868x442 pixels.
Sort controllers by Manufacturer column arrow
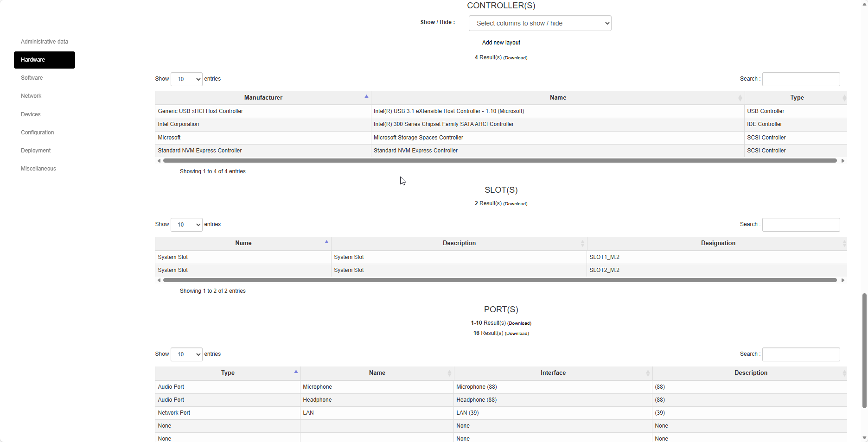(366, 97)
